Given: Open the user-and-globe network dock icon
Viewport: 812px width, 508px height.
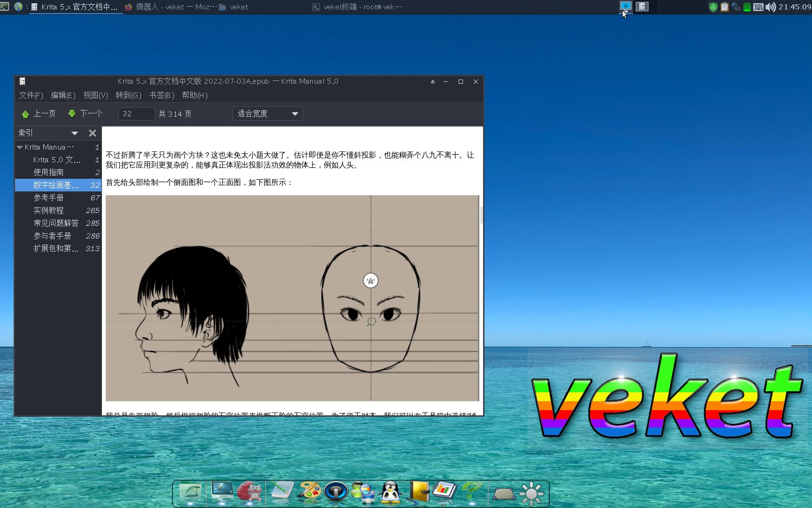Looking at the screenshot, I should 363,492.
